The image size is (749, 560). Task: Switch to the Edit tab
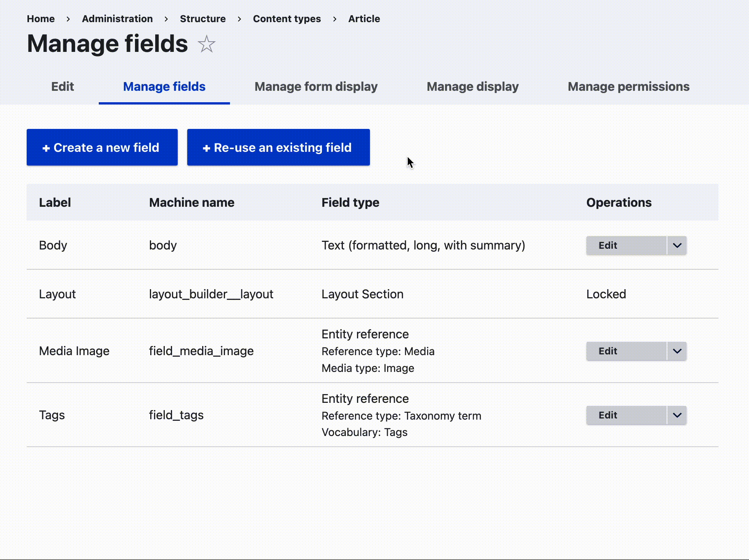pyautogui.click(x=63, y=87)
